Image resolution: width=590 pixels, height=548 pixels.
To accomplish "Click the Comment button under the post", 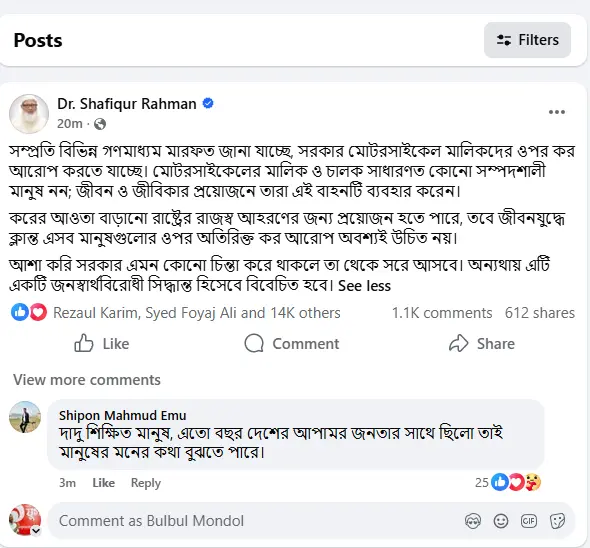I will tap(292, 344).
